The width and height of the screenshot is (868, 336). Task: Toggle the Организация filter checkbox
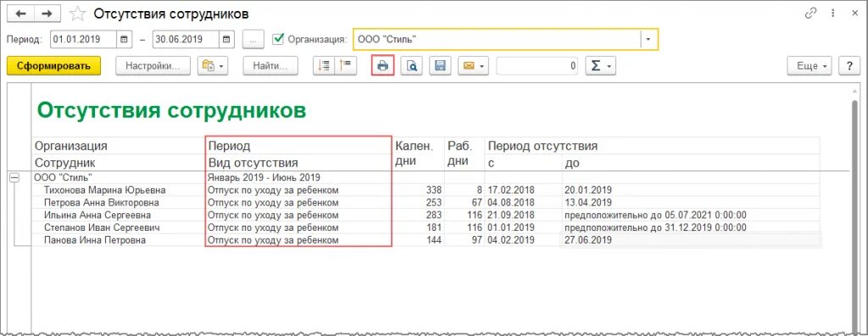278,39
